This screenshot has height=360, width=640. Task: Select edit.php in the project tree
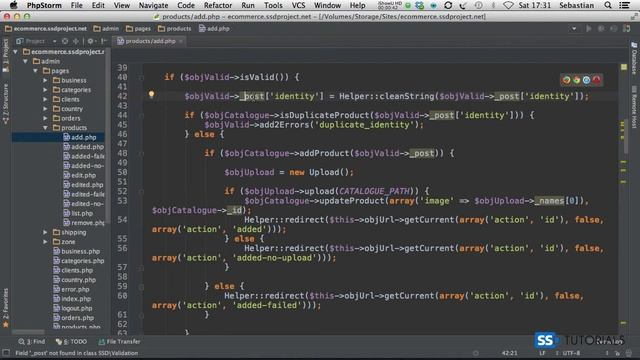80,175
